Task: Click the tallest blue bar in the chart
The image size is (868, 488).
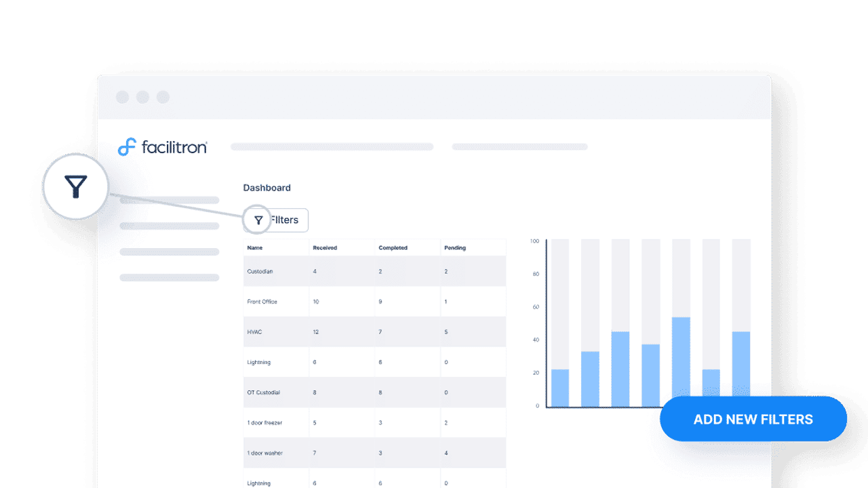Action: pyautogui.click(x=681, y=357)
